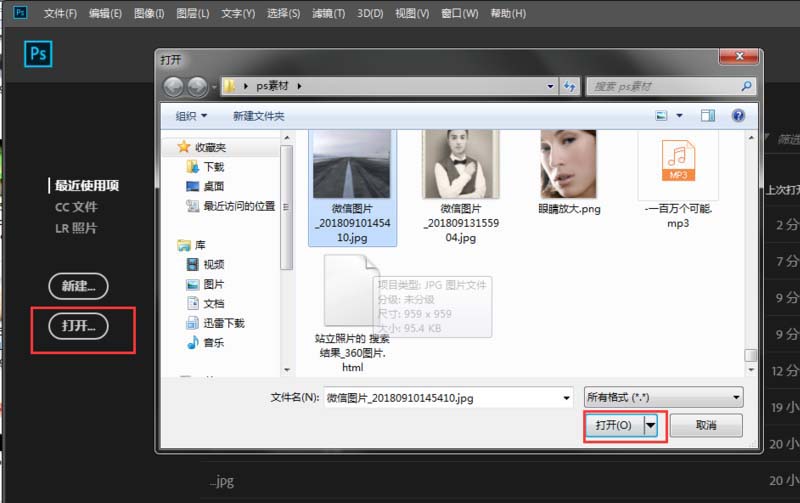Open the split arrow beside 打开(O)

[651, 425]
